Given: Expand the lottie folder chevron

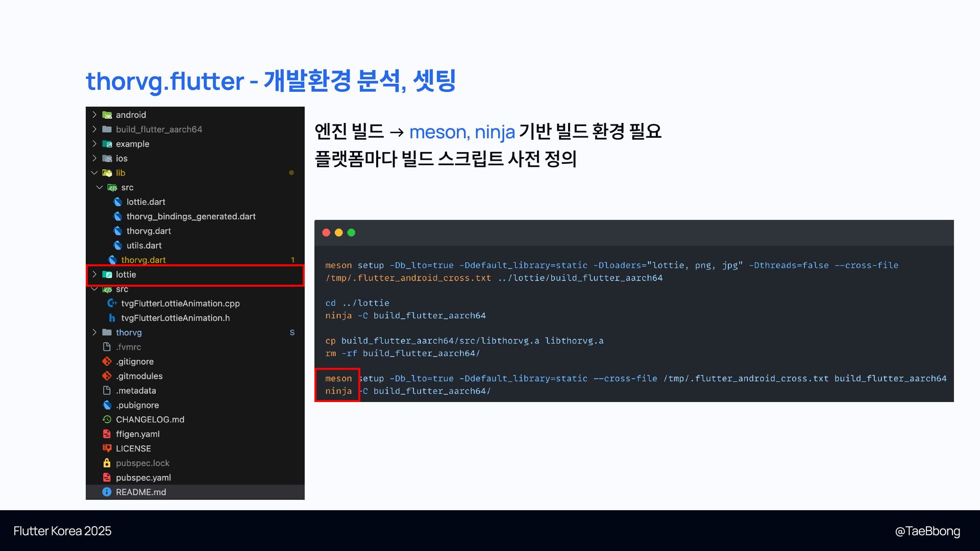Looking at the screenshot, I should tap(94, 274).
